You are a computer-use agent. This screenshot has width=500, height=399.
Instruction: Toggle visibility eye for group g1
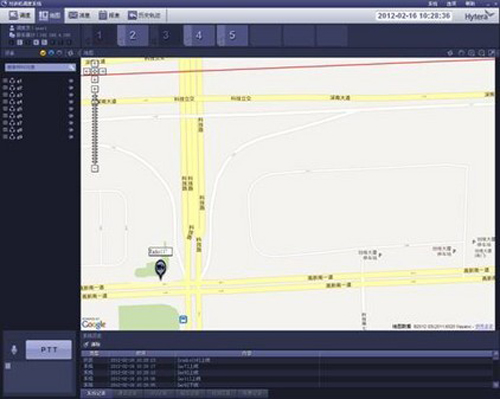71,81
